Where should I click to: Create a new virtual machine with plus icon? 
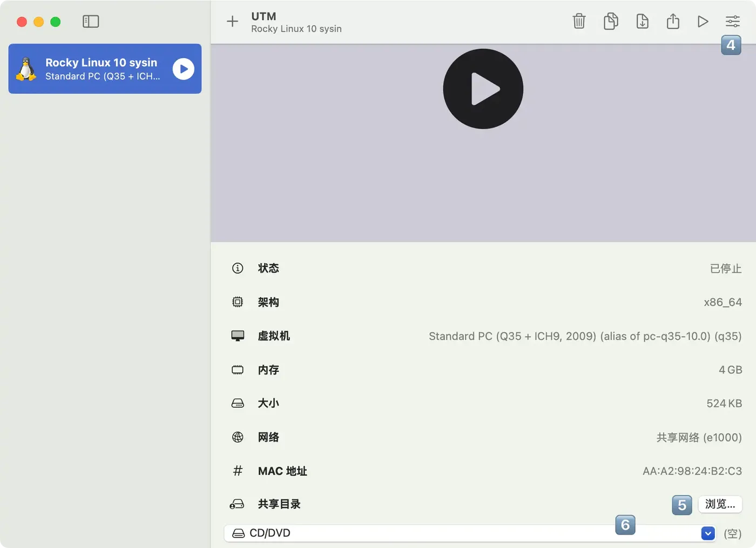(x=232, y=21)
